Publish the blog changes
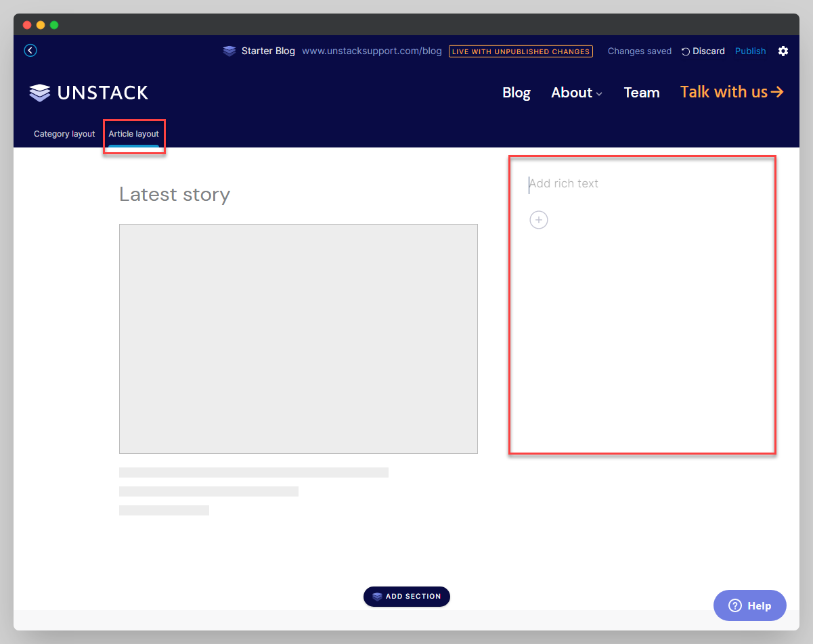The image size is (813, 644). pyautogui.click(x=750, y=51)
